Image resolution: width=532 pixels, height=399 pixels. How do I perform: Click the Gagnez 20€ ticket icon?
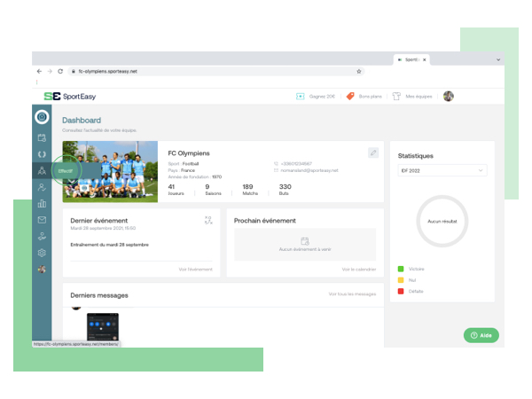[x=301, y=97]
